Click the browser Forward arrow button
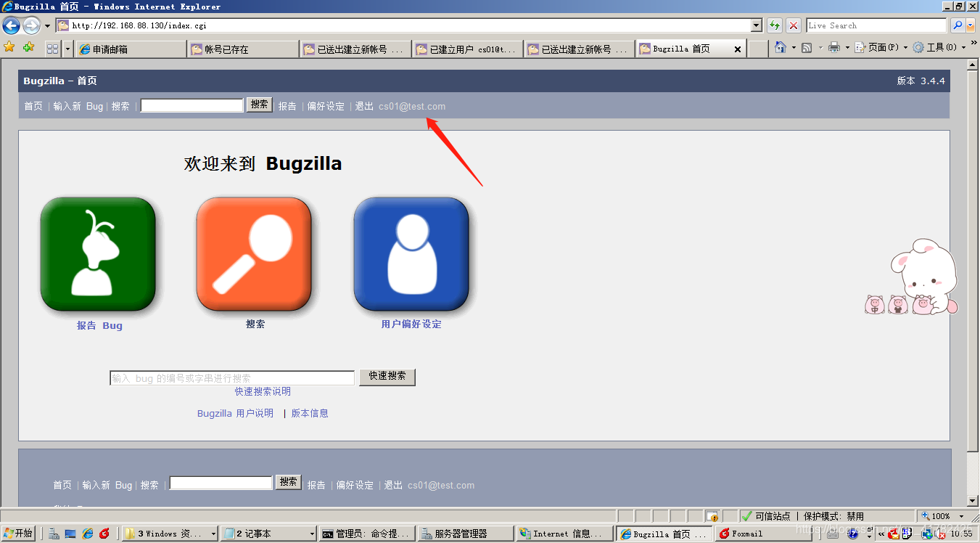The height and width of the screenshot is (543, 980). [31, 26]
